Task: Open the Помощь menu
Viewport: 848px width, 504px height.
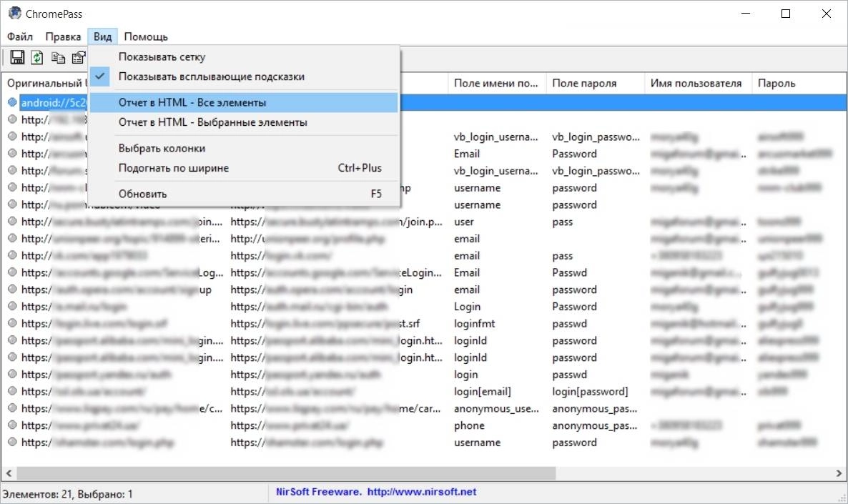Action: click(x=146, y=36)
